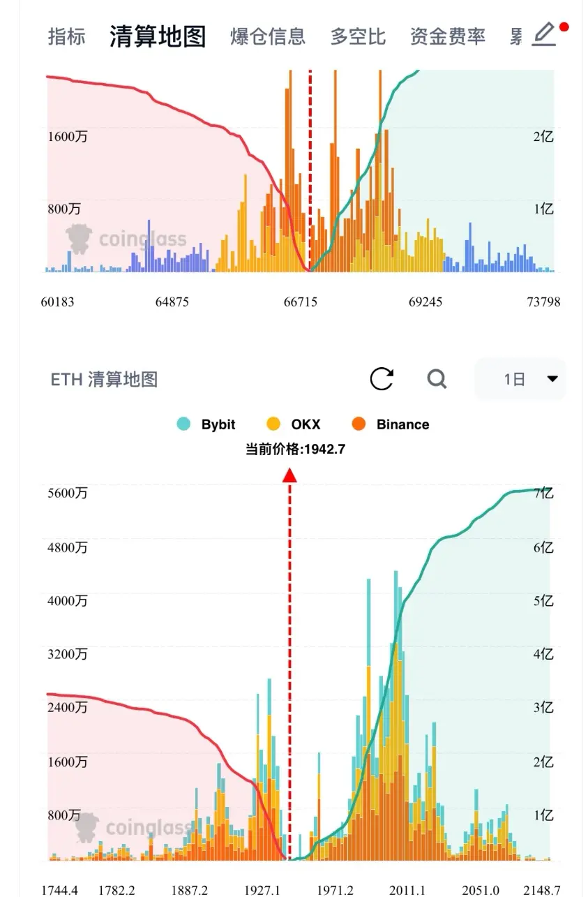Click the 1971.2 price axis label
This screenshot has height=897, width=588.
336,890
